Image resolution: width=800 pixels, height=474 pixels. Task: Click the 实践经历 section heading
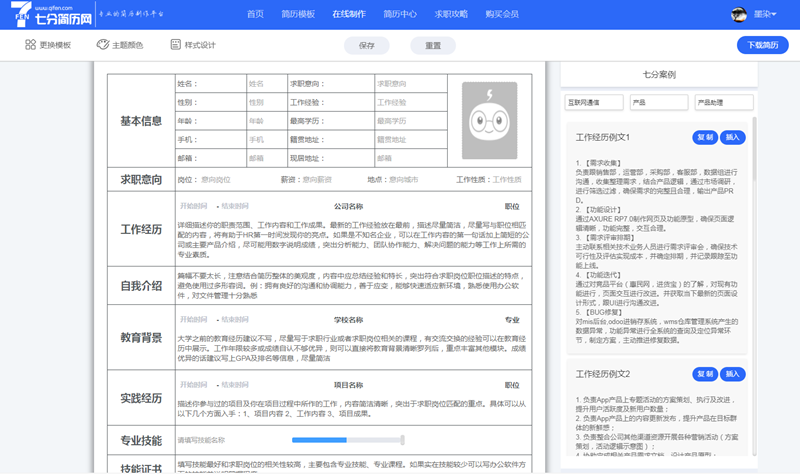pos(141,398)
